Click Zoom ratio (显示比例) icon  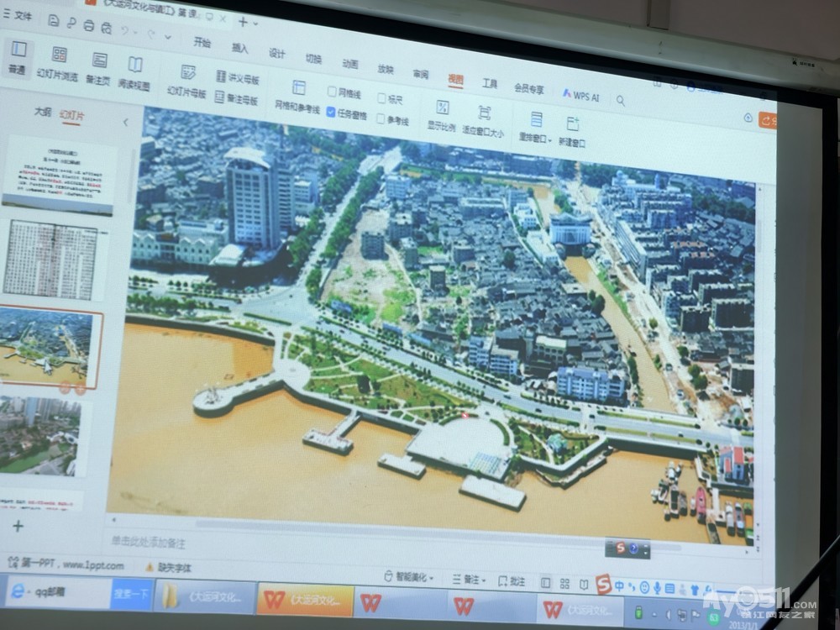pos(442,115)
